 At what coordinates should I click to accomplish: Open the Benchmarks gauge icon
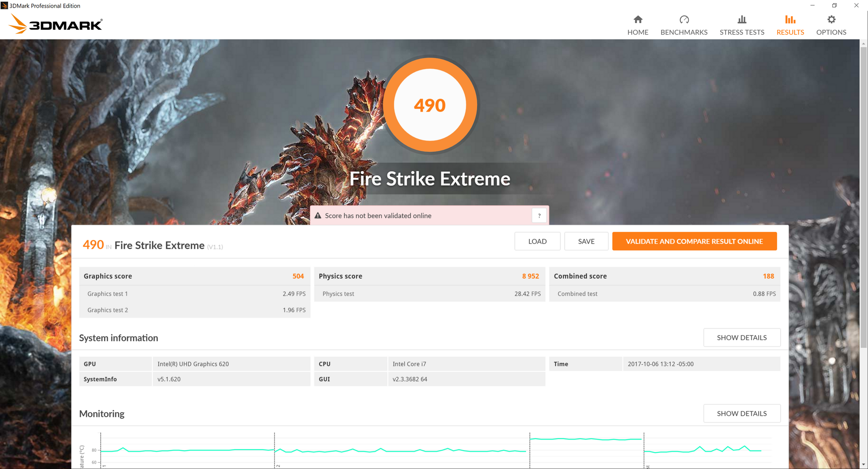point(684,19)
